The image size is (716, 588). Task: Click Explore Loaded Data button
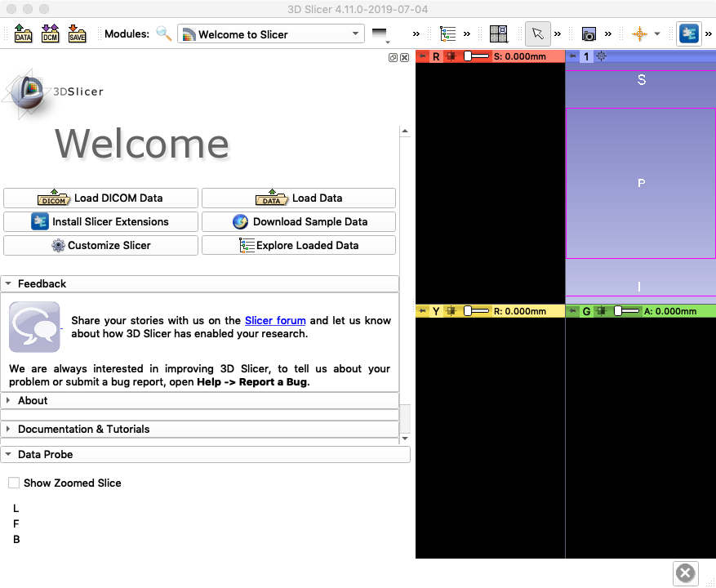[x=299, y=245]
